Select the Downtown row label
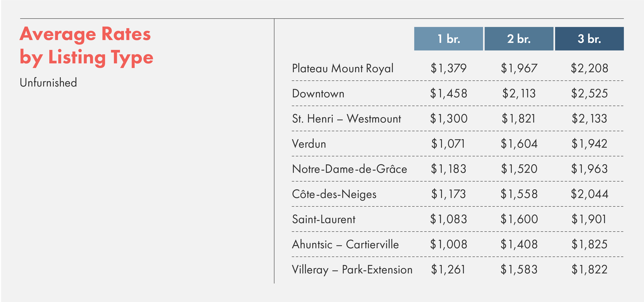 pyautogui.click(x=318, y=94)
